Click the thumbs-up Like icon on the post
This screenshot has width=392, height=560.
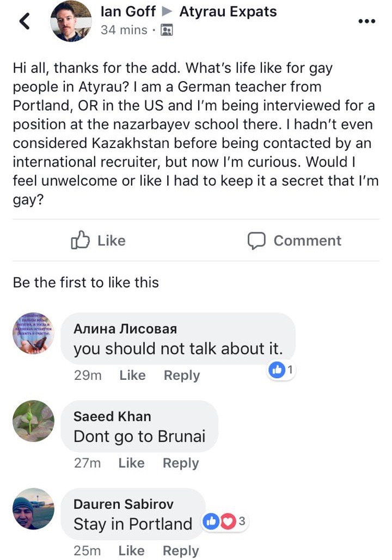pyautogui.click(x=80, y=239)
